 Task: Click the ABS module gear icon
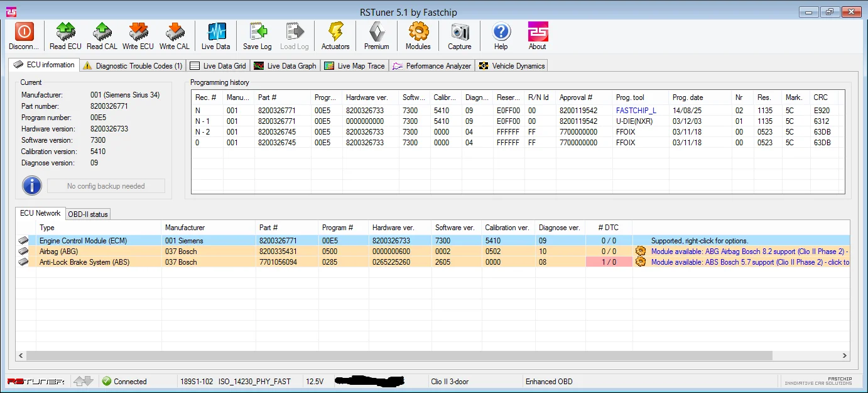tap(641, 262)
